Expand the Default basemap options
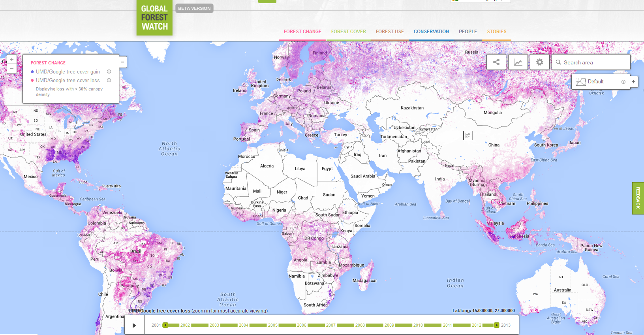644x335 pixels. pos(633,82)
